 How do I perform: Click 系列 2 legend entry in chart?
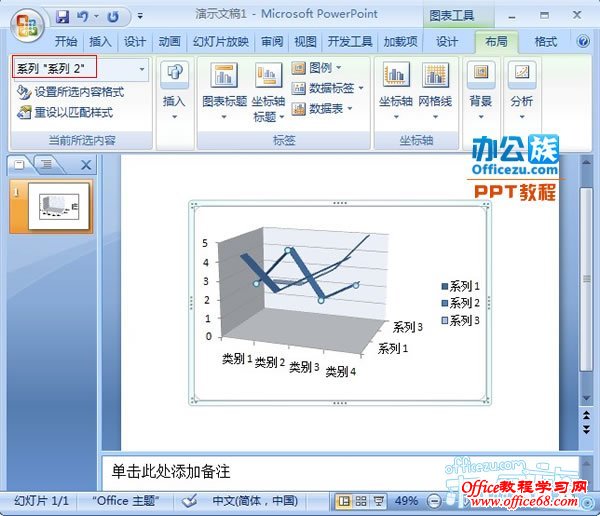pos(460,303)
